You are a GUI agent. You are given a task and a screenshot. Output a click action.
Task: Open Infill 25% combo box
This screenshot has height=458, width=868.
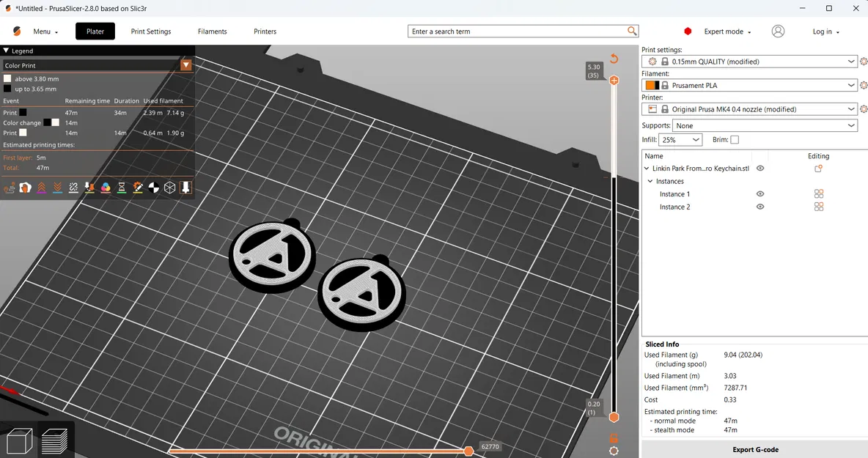(680, 140)
